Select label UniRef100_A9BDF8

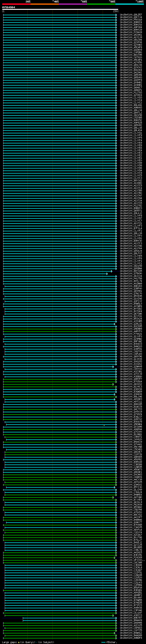[x=131, y=638]
